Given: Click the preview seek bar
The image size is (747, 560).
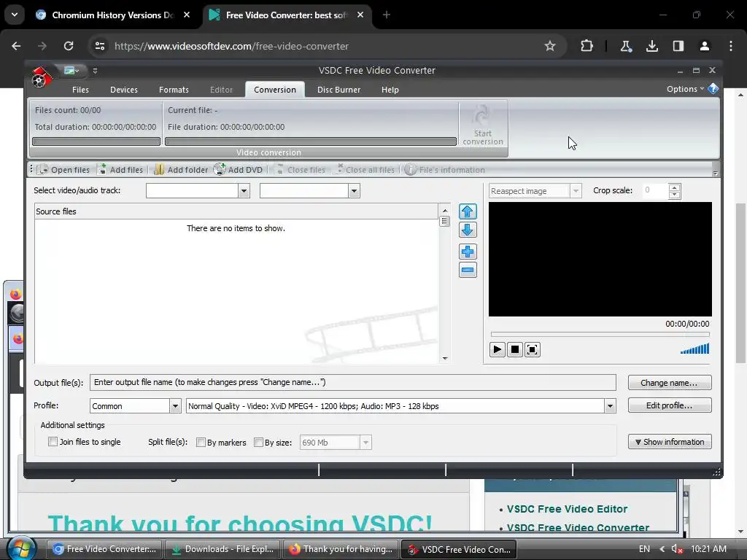Looking at the screenshot, I should [x=600, y=334].
